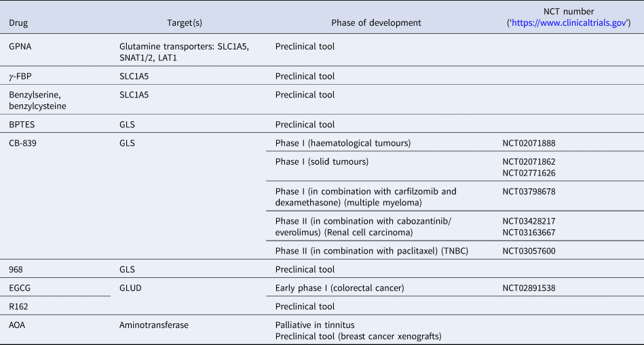The height and width of the screenshot is (345, 644).
Task: Select trial number NCT02771626
Action: click(x=529, y=173)
